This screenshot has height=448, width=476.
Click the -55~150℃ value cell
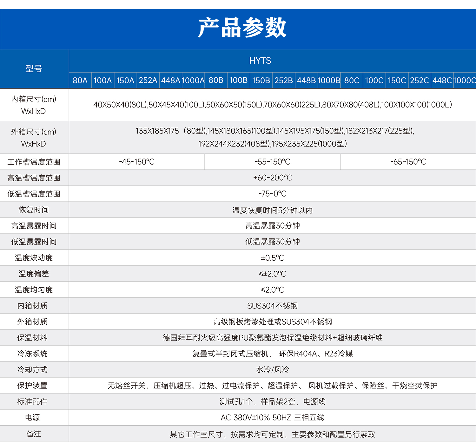coord(273,162)
